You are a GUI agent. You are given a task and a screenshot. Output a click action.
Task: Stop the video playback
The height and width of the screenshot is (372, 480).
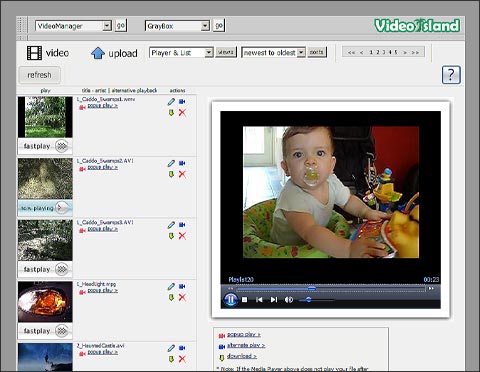coord(244,300)
